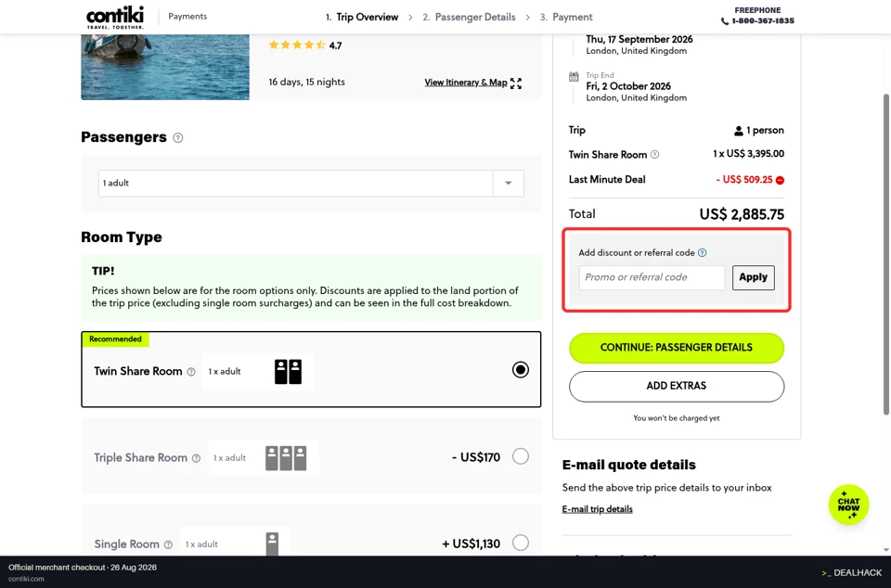Select the Triple Share Room radio button
The width and height of the screenshot is (891, 588).
(520, 456)
